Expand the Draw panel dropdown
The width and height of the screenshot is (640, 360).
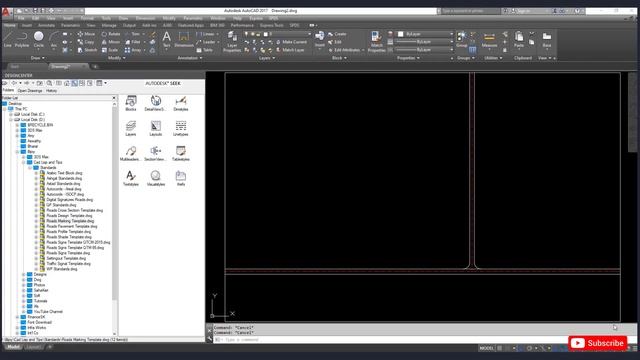click(38, 58)
